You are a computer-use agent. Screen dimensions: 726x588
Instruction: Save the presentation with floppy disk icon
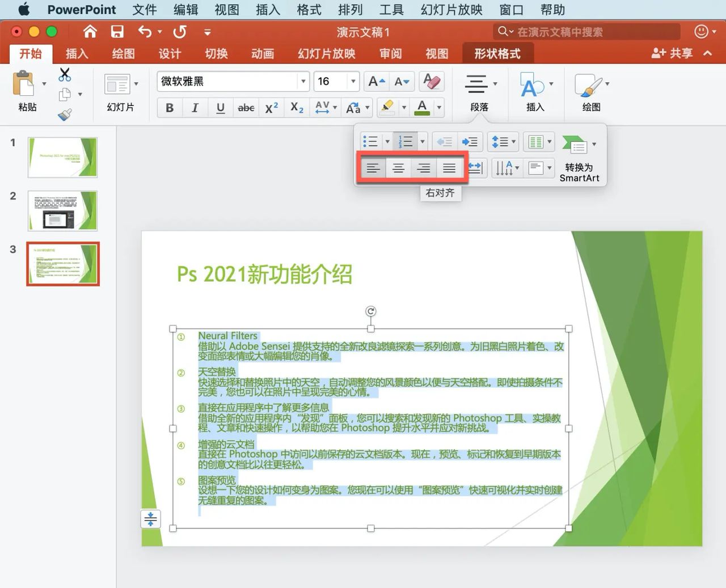click(x=117, y=32)
